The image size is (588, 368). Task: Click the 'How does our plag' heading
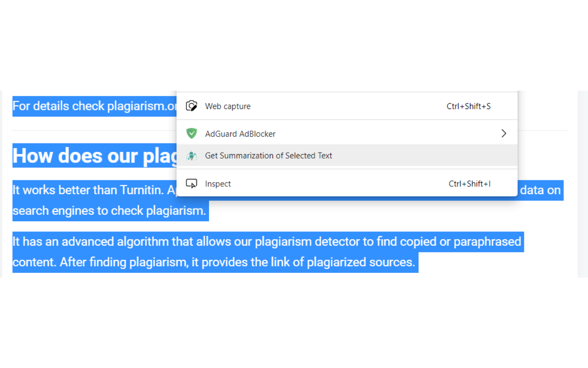click(x=95, y=156)
